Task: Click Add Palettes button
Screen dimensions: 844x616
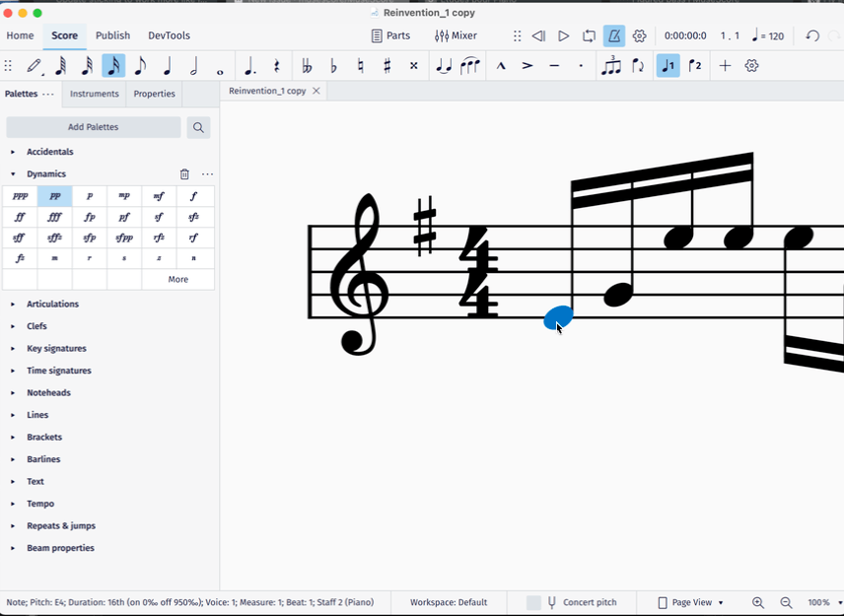Action: 93,127
